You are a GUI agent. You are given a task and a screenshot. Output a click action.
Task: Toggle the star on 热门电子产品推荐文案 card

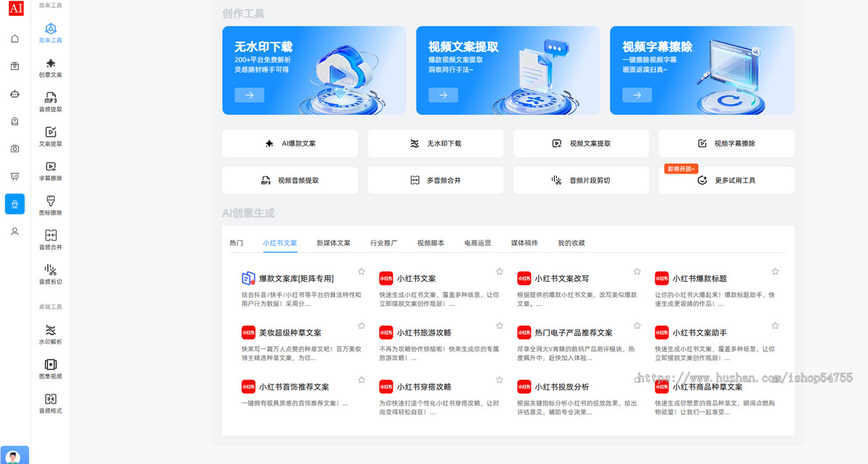[637, 325]
